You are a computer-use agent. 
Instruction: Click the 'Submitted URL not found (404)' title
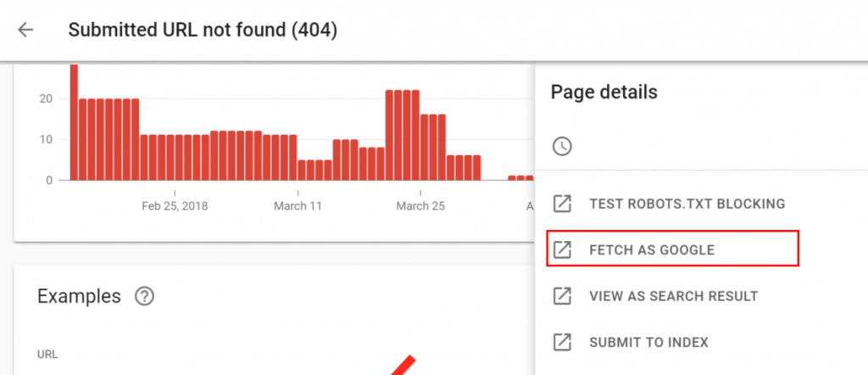(x=203, y=30)
